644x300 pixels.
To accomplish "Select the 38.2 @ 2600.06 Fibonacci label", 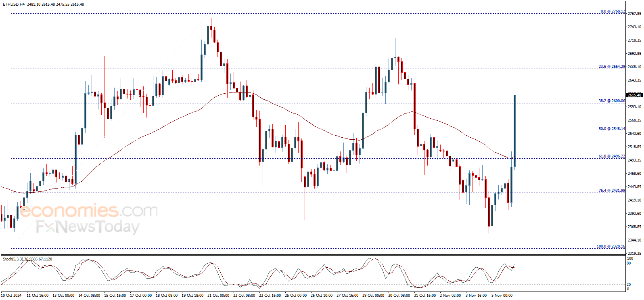I will point(612,101).
